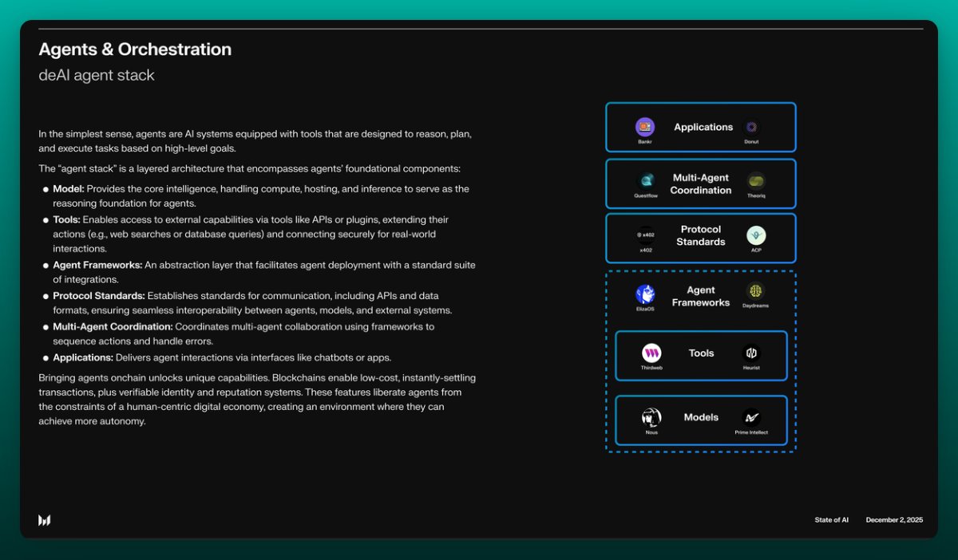Image resolution: width=958 pixels, height=560 pixels.
Task: Click the Tools layer title in stack
Action: (x=702, y=353)
